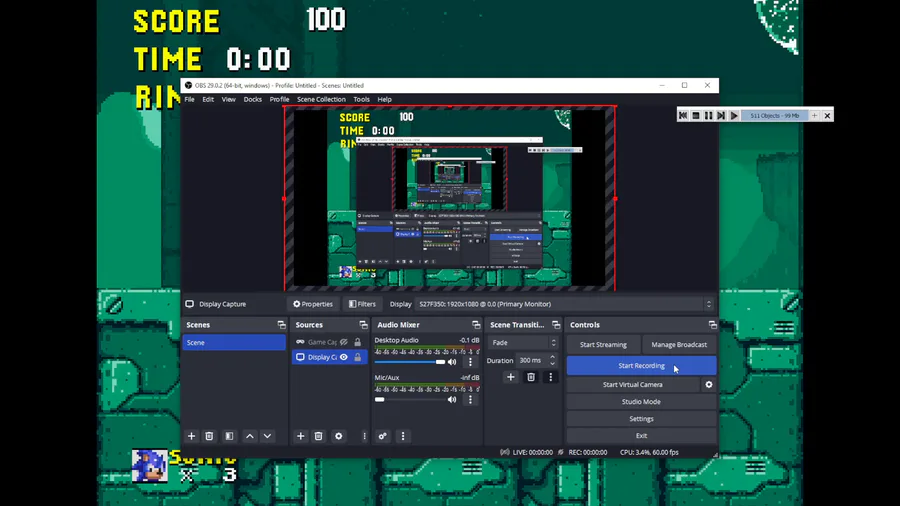Open the Scene Collection menu
This screenshot has height=506, width=900.
tap(321, 99)
